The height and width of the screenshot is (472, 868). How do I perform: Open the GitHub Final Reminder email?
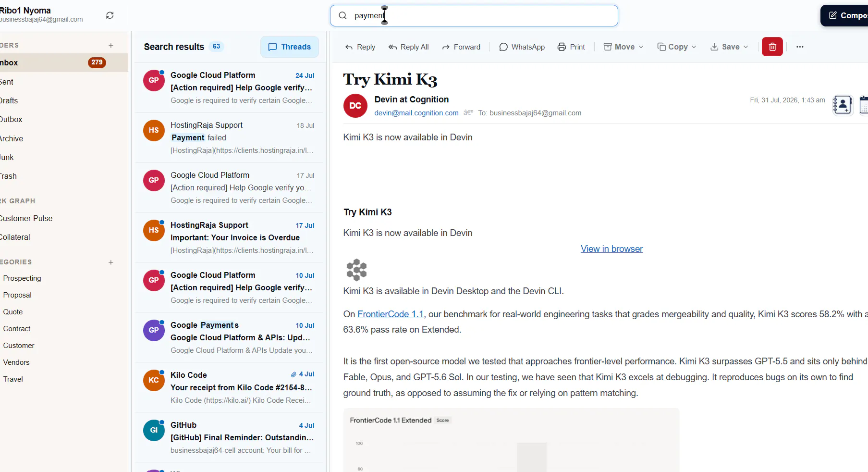pyautogui.click(x=229, y=437)
